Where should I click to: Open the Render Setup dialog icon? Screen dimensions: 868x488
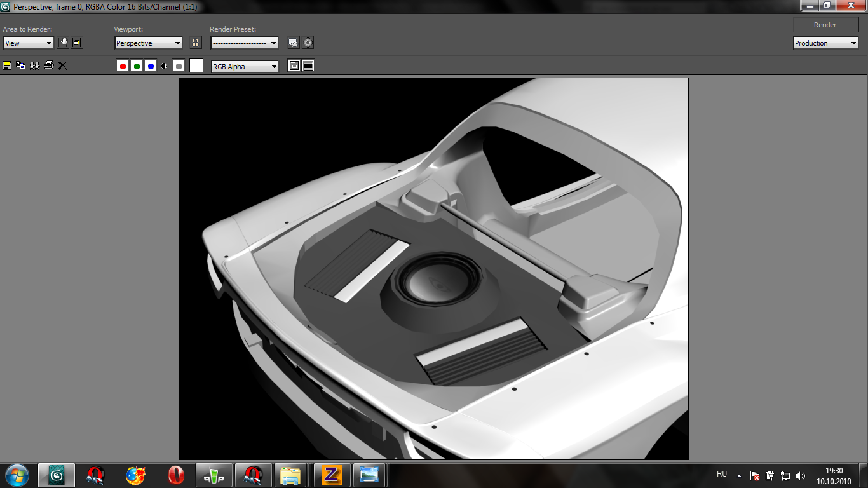coord(293,43)
